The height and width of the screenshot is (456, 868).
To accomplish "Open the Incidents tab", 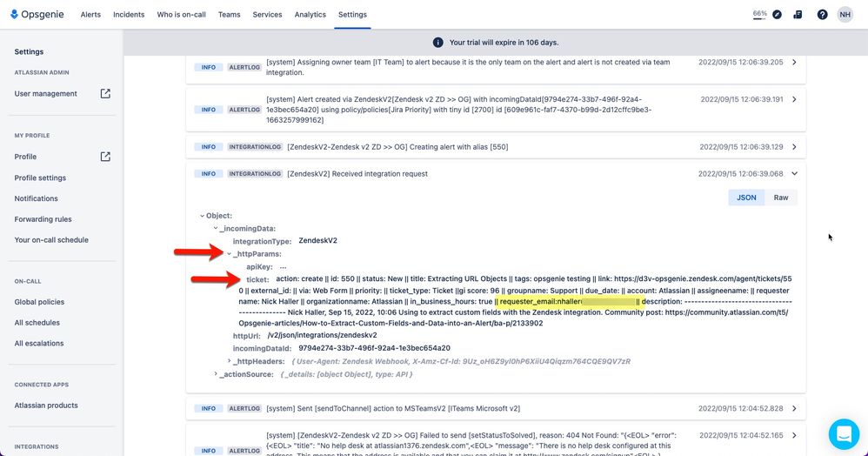I will (129, 15).
